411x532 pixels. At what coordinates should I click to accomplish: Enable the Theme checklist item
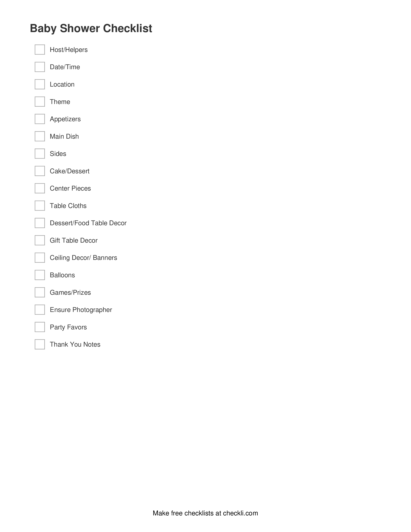40,101
